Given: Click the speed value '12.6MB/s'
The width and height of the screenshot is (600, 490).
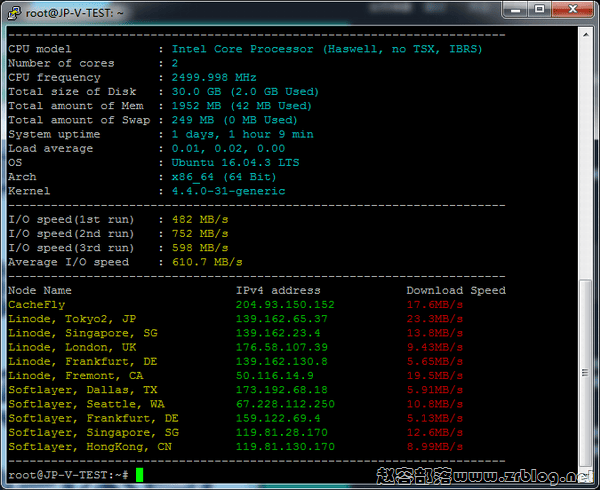Looking at the screenshot, I should (435, 432).
